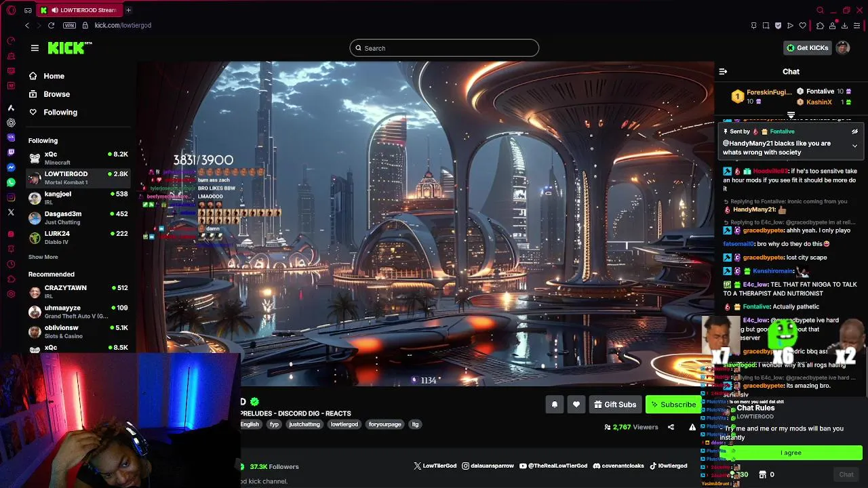The height and width of the screenshot is (488, 868).
Task: Open WhatsApp in Opera sidebar
Action: click(11, 182)
